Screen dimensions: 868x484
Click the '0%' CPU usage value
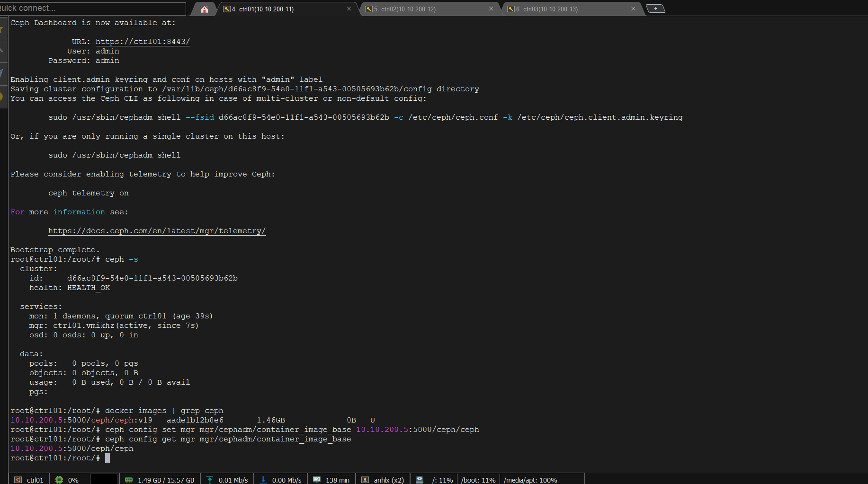tap(73, 480)
